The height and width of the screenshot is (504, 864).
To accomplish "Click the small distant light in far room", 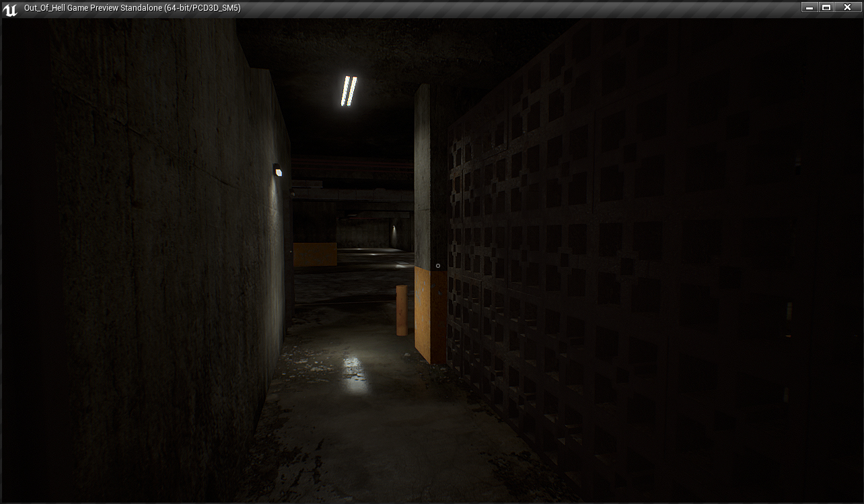I will point(394,228).
